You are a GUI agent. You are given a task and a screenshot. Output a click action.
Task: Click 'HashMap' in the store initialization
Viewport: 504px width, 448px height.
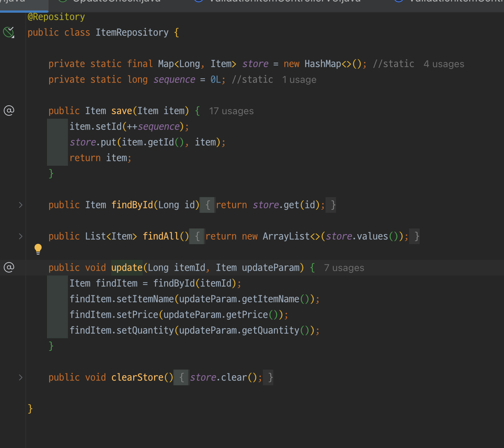click(323, 64)
